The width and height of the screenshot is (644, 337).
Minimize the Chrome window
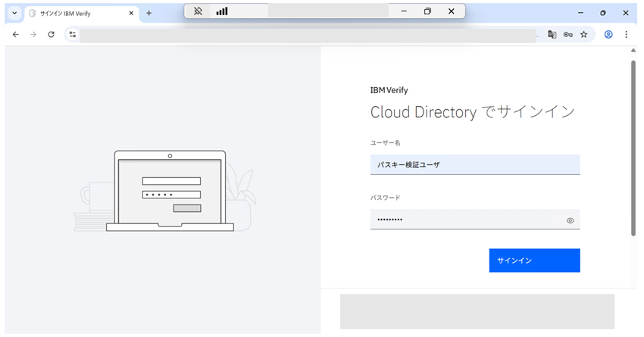[x=580, y=13]
